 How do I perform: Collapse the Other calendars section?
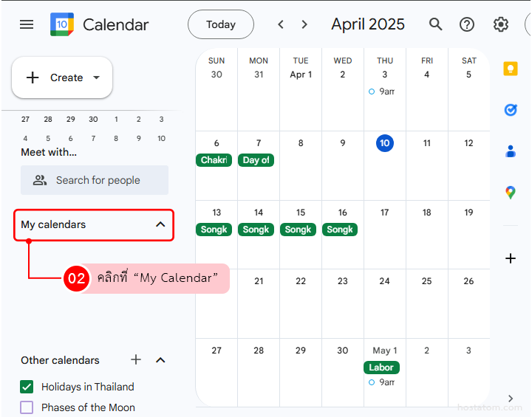[160, 360]
